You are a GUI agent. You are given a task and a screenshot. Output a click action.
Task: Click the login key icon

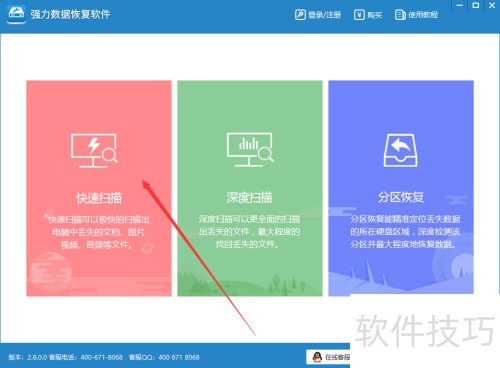coord(300,15)
